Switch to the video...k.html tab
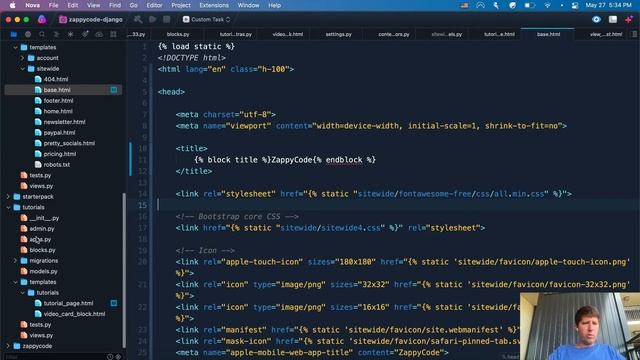Image resolution: width=640 pixels, height=360 pixels. point(288,34)
